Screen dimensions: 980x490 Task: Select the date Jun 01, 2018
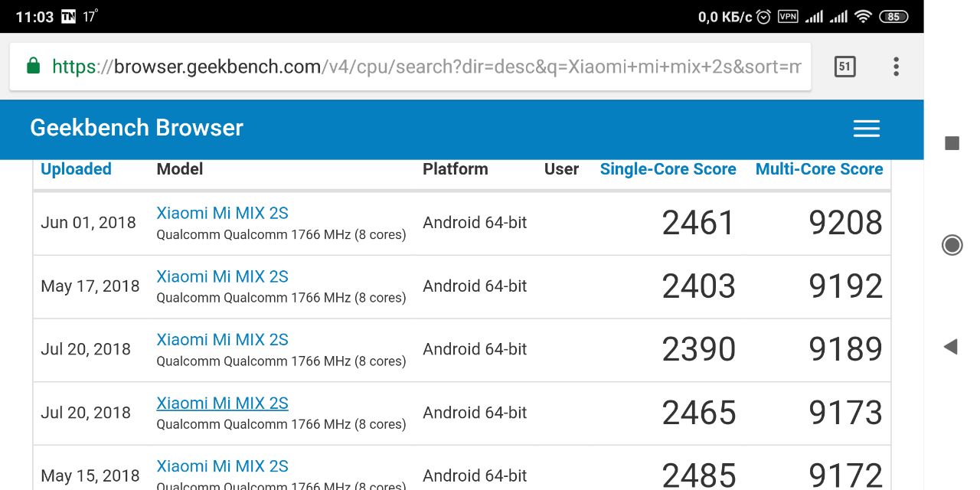pyautogui.click(x=88, y=223)
